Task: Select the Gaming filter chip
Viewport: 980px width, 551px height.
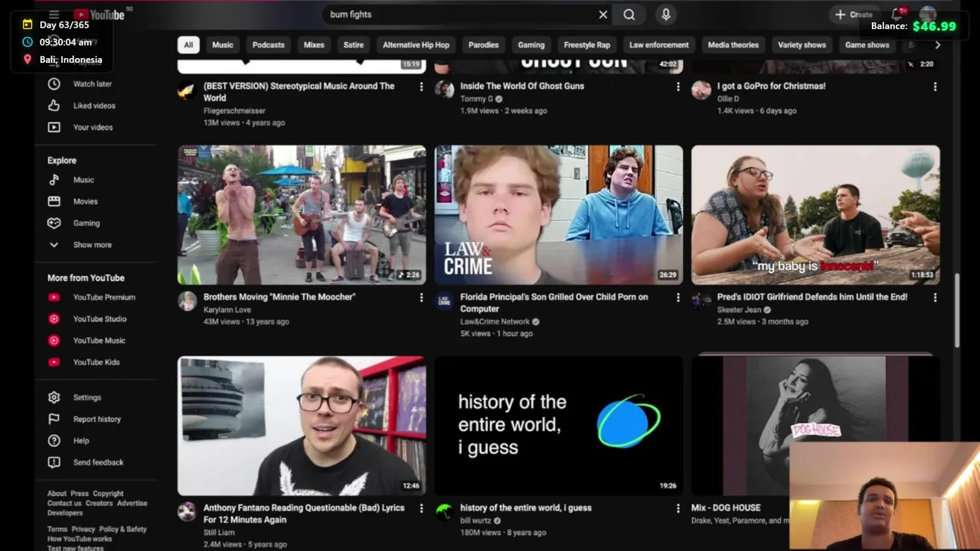Action: click(531, 45)
